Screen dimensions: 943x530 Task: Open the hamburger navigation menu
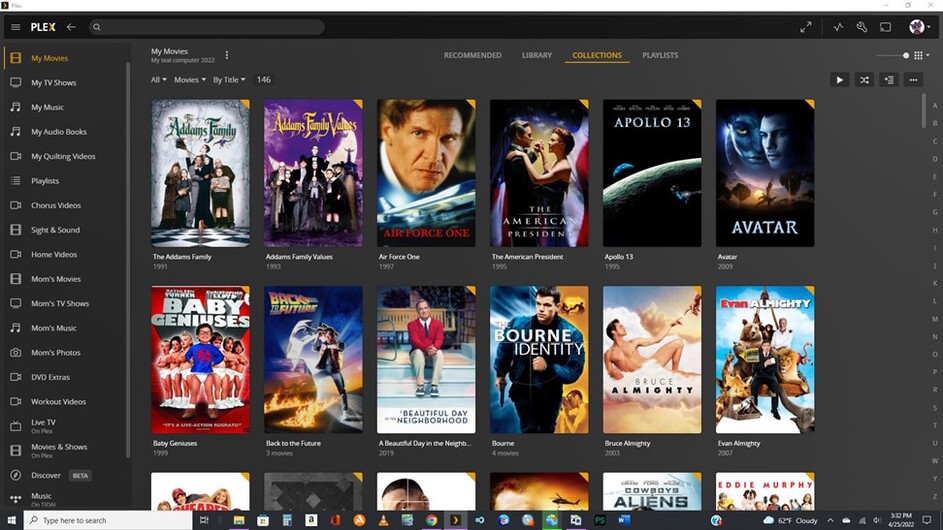16,27
